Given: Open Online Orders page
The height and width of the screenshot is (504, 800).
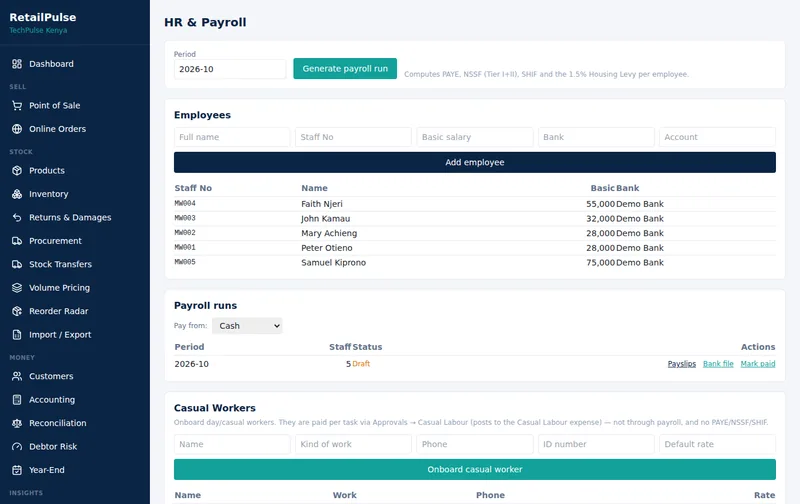Looking at the screenshot, I should tap(74, 129).
